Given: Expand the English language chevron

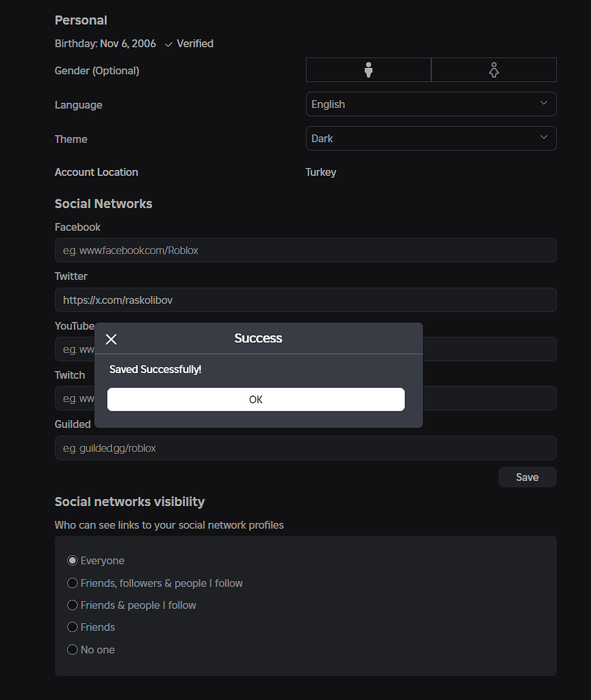Looking at the screenshot, I should [543, 103].
